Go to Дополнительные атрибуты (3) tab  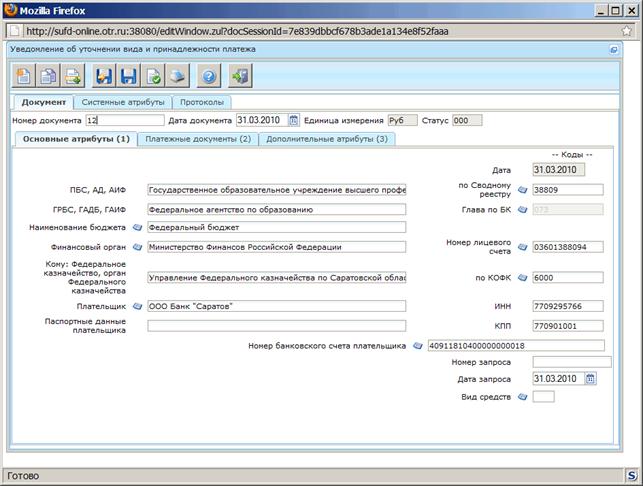(327, 139)
